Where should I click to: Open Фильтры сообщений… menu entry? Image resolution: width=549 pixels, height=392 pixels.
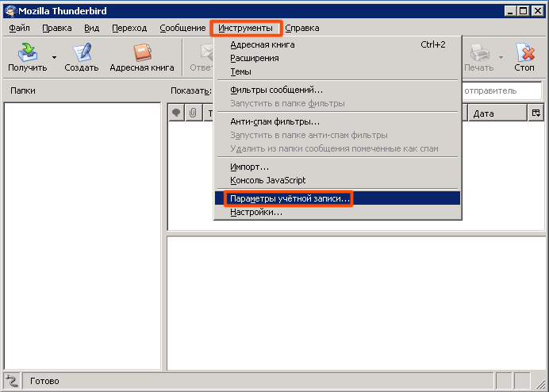(337, 90)
